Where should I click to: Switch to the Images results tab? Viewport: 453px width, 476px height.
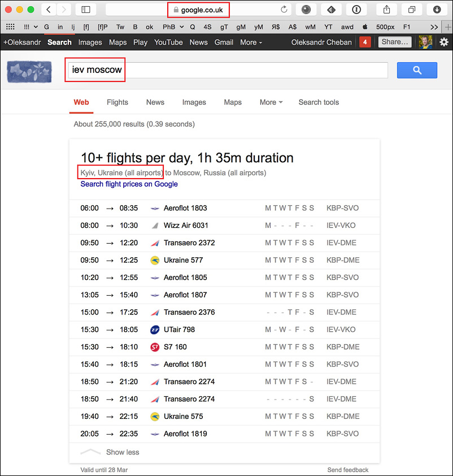click(194, 102)
